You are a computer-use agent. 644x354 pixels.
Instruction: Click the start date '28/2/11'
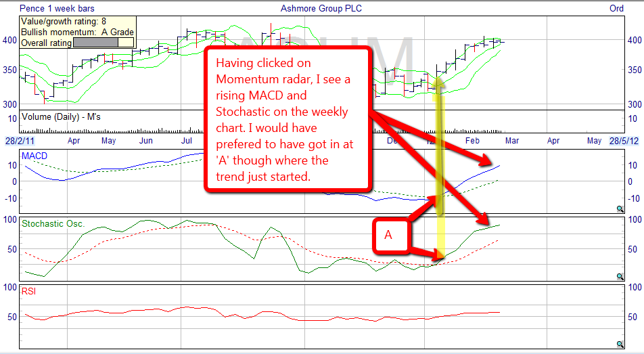click(20, 141)
